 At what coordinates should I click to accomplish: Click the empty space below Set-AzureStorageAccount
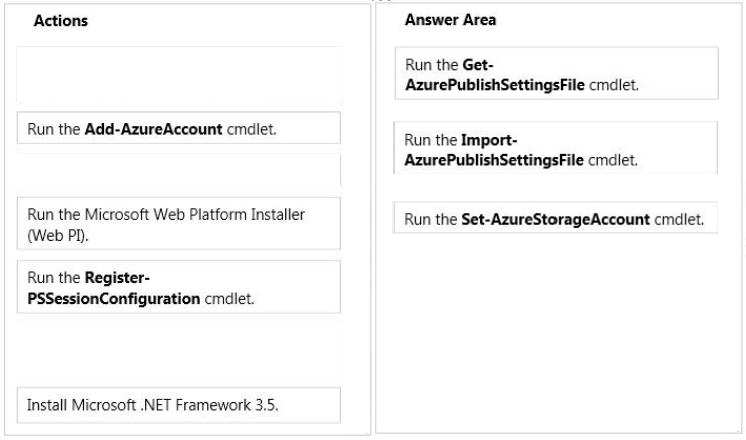click(x=555, y=331)
